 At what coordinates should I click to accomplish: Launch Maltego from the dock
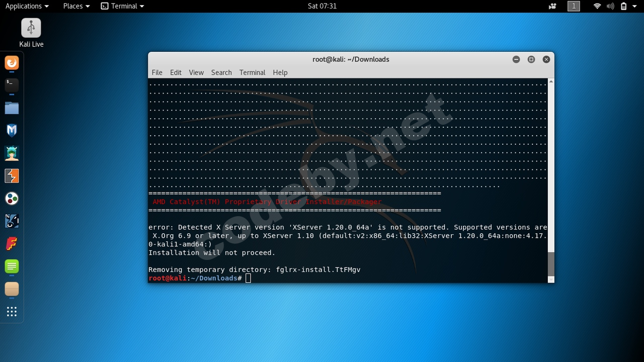point(12,199)
